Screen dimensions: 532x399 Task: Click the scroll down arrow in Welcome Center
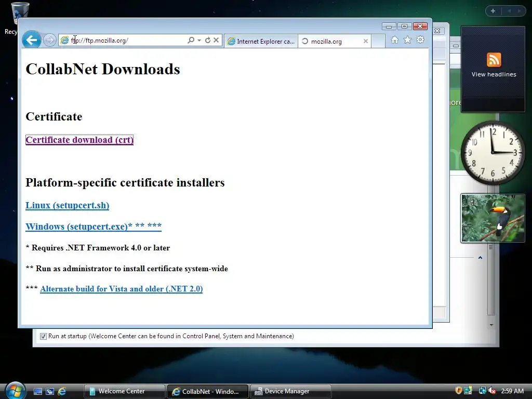click(491, 325)
